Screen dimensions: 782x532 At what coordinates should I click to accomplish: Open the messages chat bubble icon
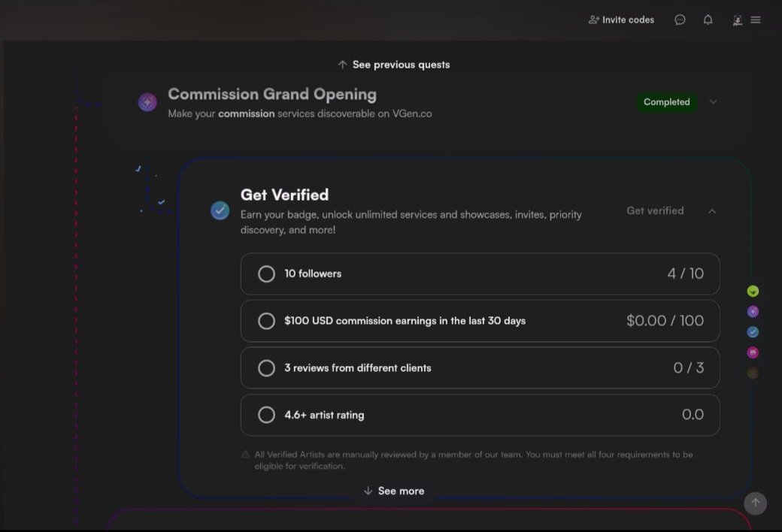click(680, 20)
